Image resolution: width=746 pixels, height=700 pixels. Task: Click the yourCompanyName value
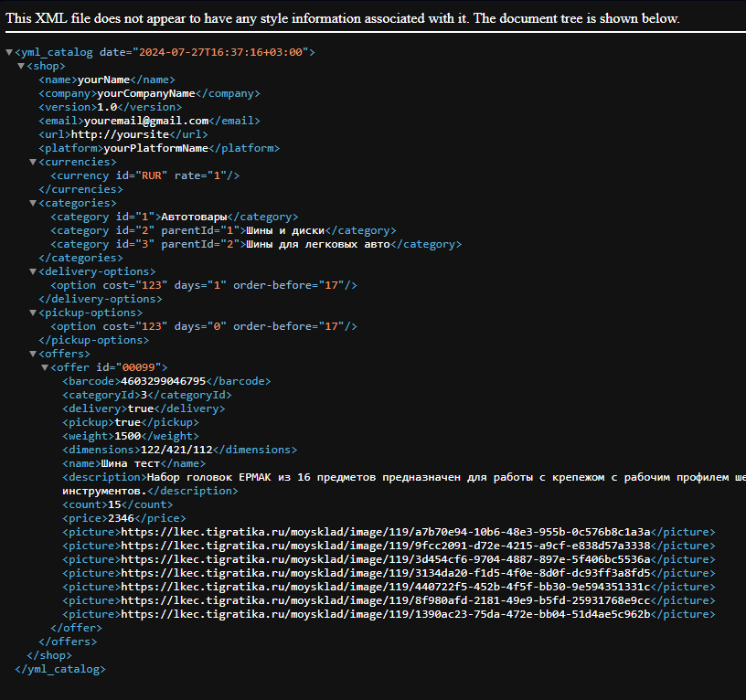point(146,94)
